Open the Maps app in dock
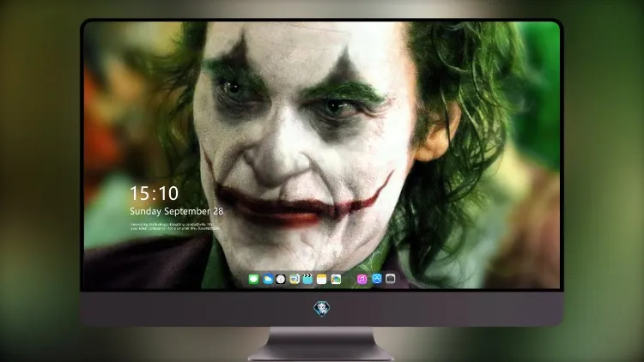This screenshot has width=644, height=362. click(294, 279)
